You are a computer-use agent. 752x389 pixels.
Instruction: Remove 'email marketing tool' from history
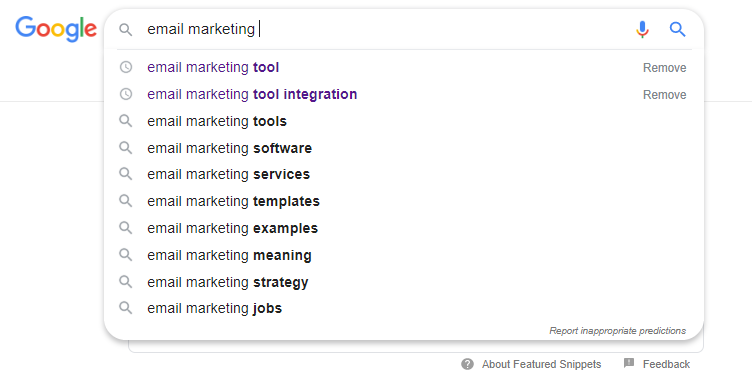[x=664, y=68]
